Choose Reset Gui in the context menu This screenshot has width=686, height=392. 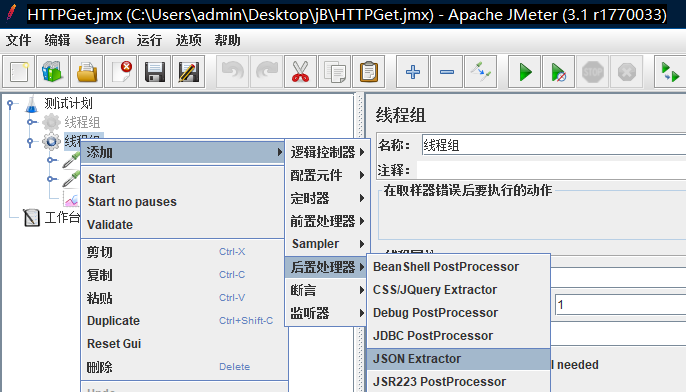point(184,343)
